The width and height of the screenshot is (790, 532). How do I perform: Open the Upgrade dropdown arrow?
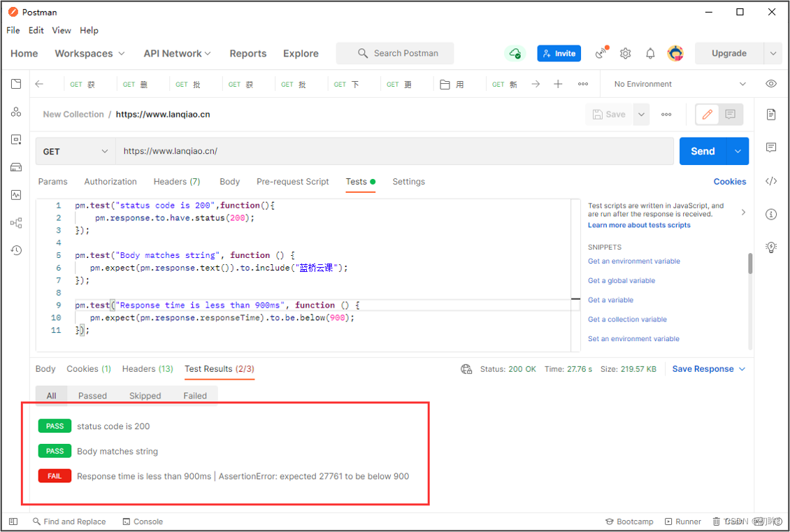point(773,53)
